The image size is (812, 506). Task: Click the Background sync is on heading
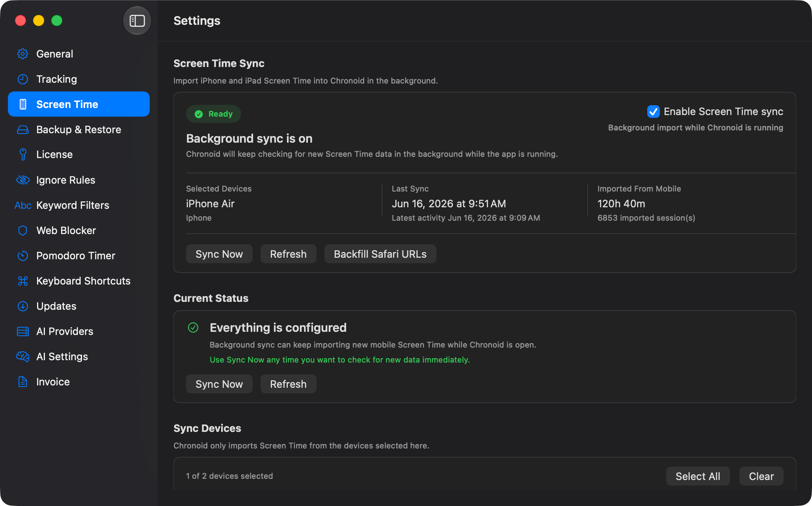(x=249, y=139)
